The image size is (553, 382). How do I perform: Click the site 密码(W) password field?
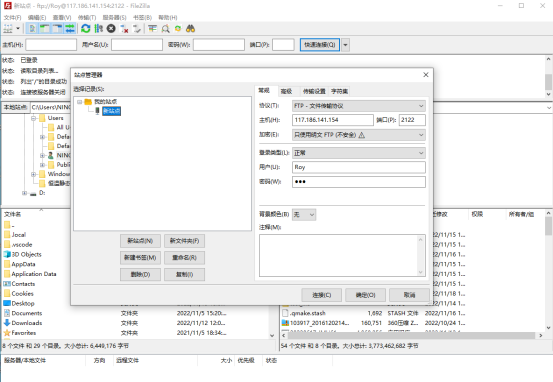point(359,182)
